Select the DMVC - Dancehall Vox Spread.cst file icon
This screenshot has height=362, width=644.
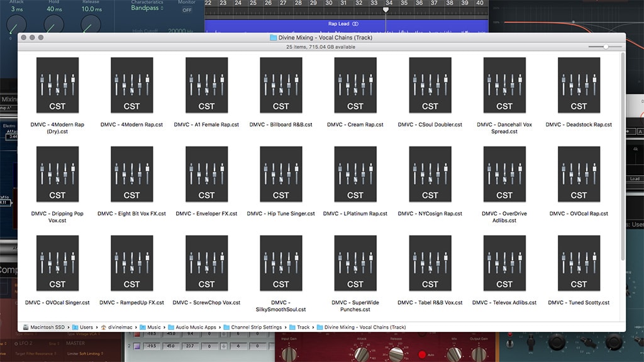click(504, 85)
